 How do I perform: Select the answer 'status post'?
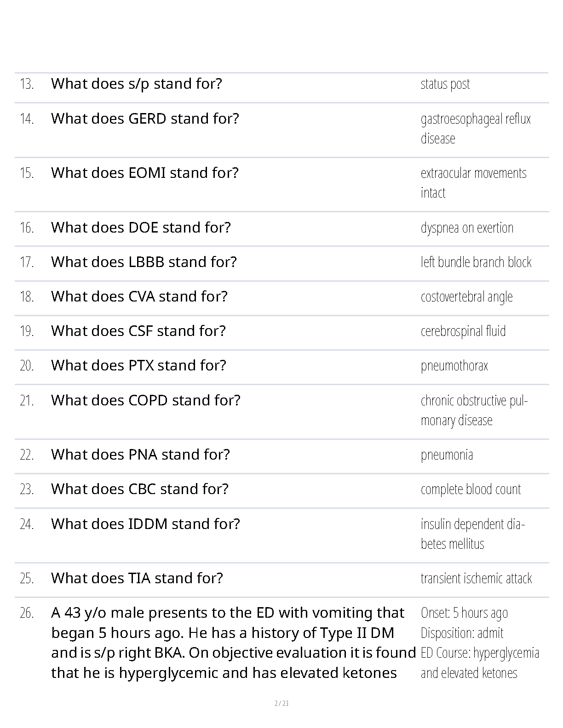tap(445, 84)
